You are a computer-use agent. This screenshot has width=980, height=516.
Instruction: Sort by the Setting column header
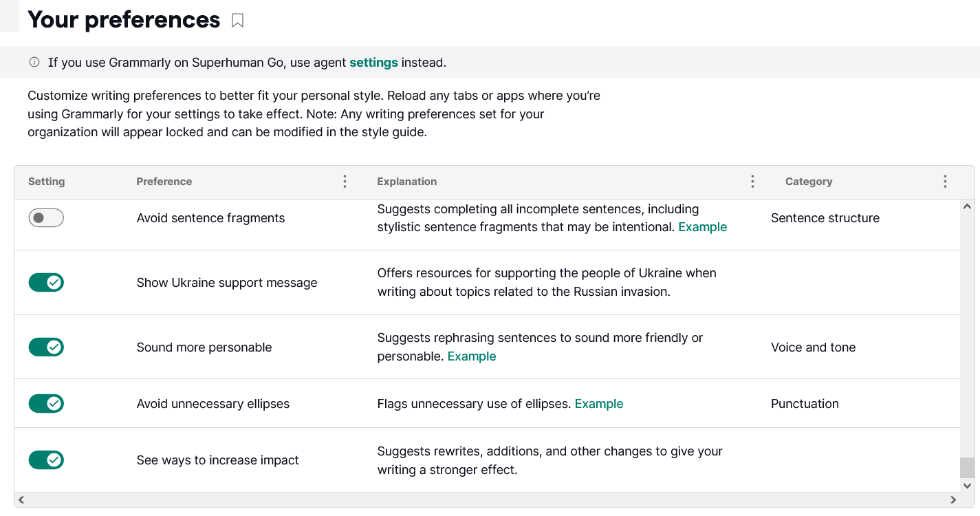[46, 182]
